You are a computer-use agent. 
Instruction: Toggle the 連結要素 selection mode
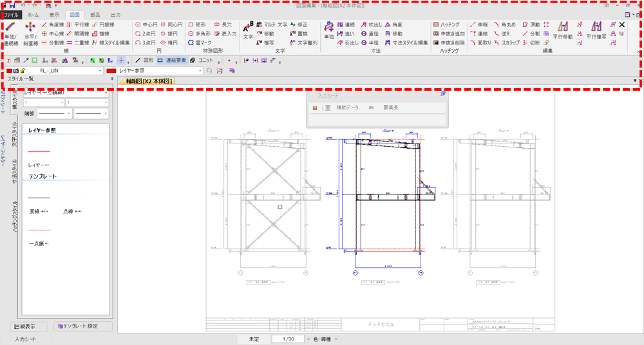(x=172, y=60)
